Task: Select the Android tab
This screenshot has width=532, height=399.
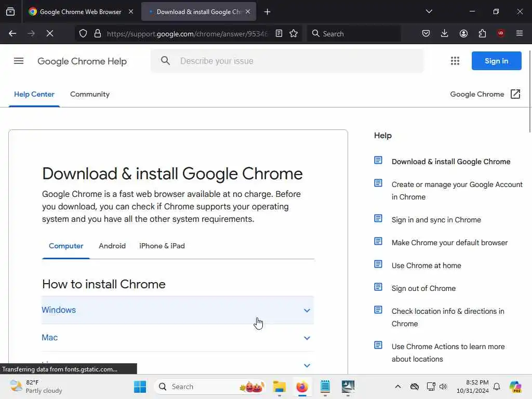Action: (112, 246)
